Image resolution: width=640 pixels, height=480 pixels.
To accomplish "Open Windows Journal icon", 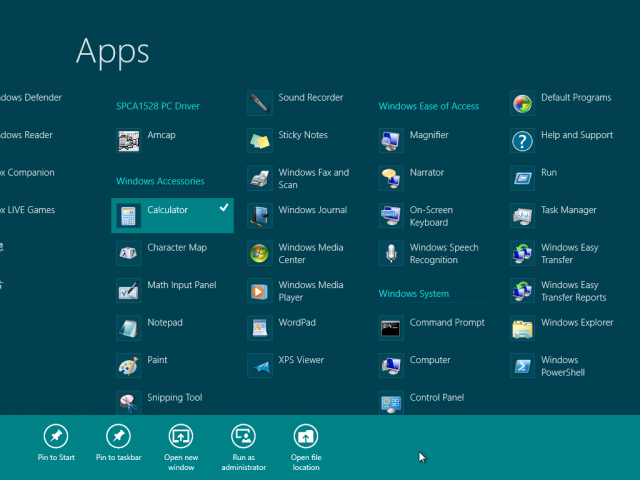I will click(260, 216).
